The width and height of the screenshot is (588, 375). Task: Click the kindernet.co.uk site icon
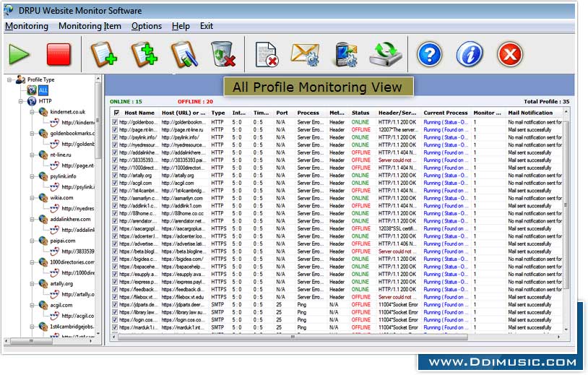43,112
